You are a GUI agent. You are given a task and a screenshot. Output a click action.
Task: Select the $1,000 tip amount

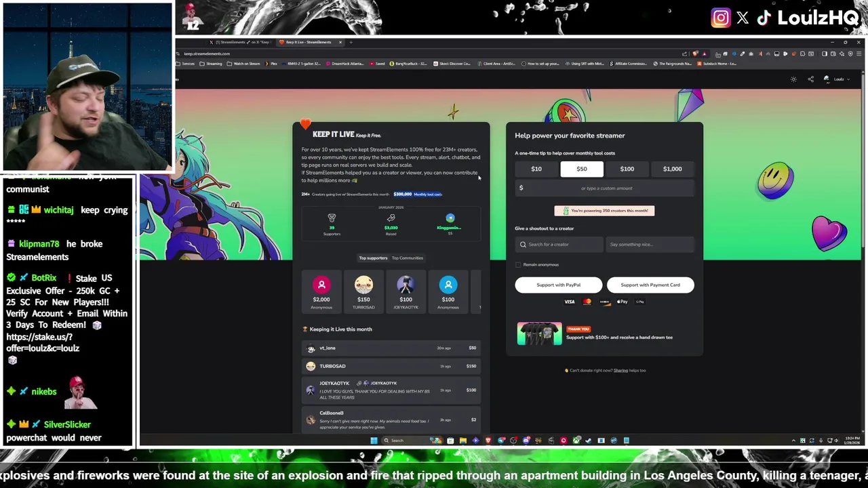coord(673,169)
